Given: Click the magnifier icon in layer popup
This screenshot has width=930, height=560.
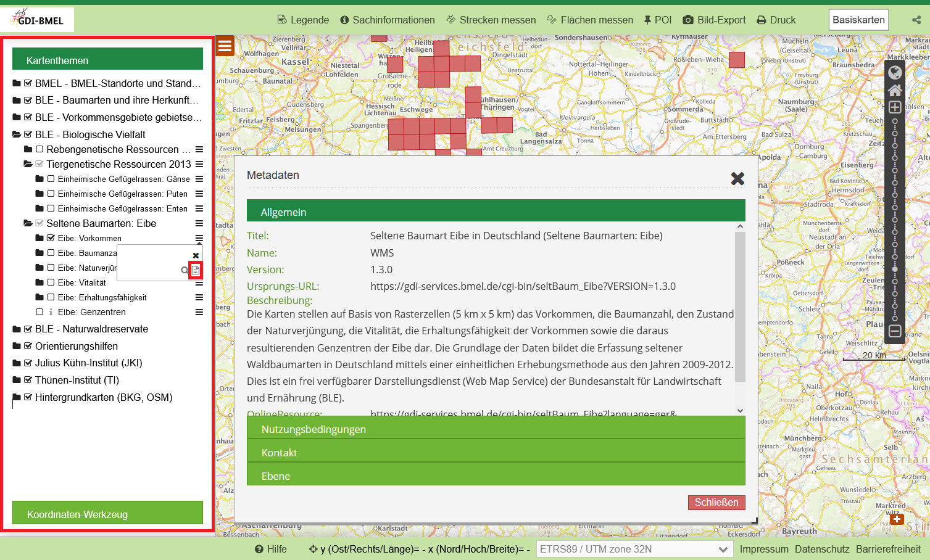Looking at the screenshot, I should point(184,270).
